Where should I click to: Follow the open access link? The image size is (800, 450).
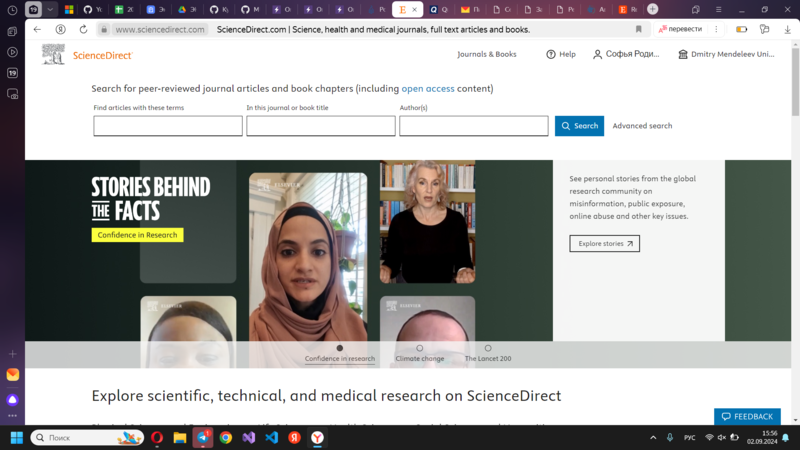point(428,88)
